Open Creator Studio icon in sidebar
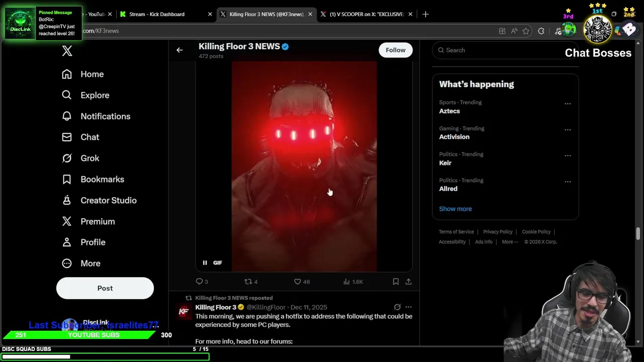This screenshot has height=362, width=644. [67, 200]
